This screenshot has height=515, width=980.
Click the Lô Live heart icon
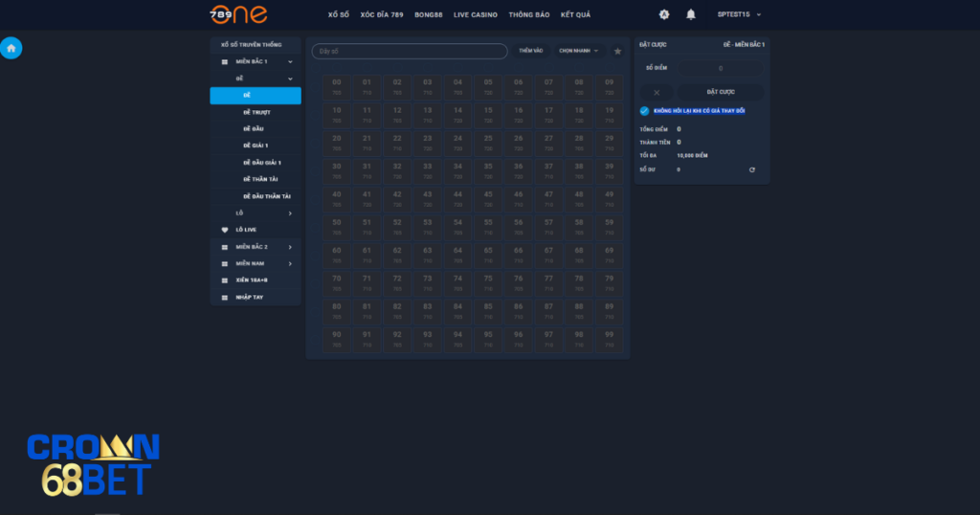(225, 230)
